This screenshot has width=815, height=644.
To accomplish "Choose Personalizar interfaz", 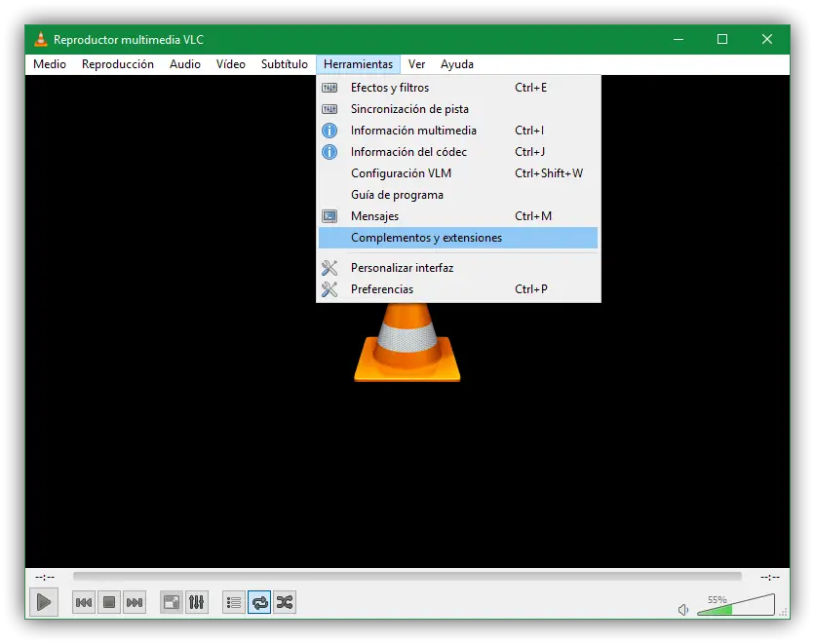I will pyautogui.click(x=458, y=268).
